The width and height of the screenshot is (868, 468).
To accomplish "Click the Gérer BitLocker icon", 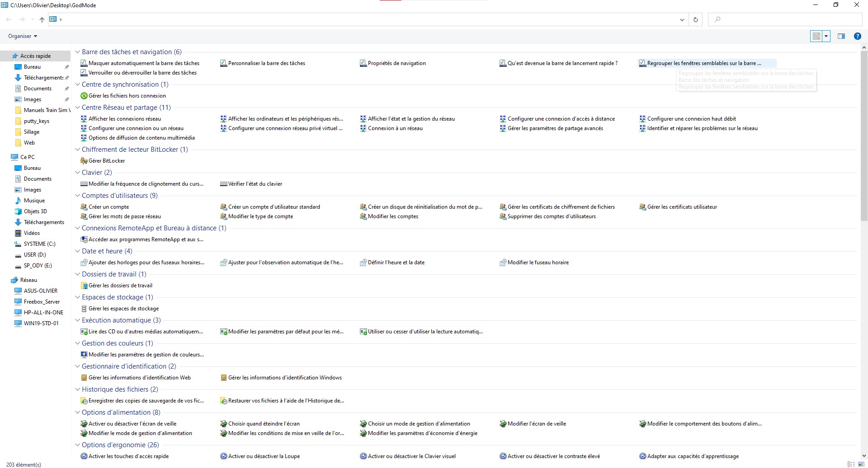I will (x=84, y=161).
